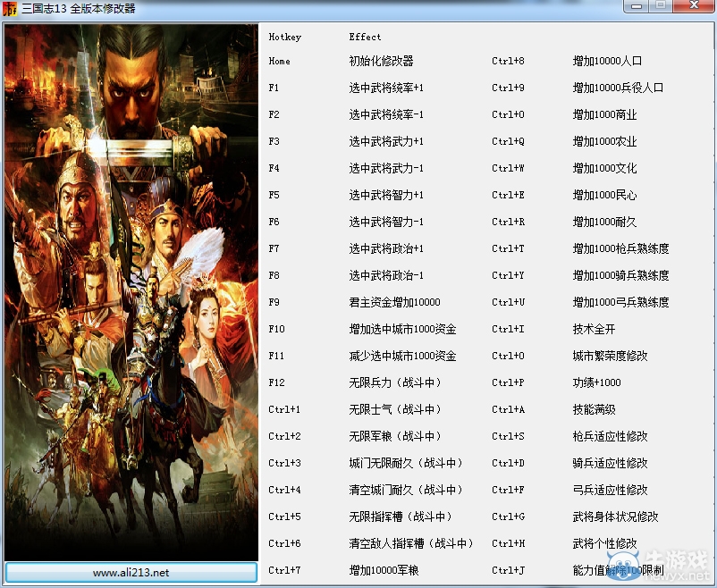
Task: Click on "增加1000文化" text
Action: 605,168
